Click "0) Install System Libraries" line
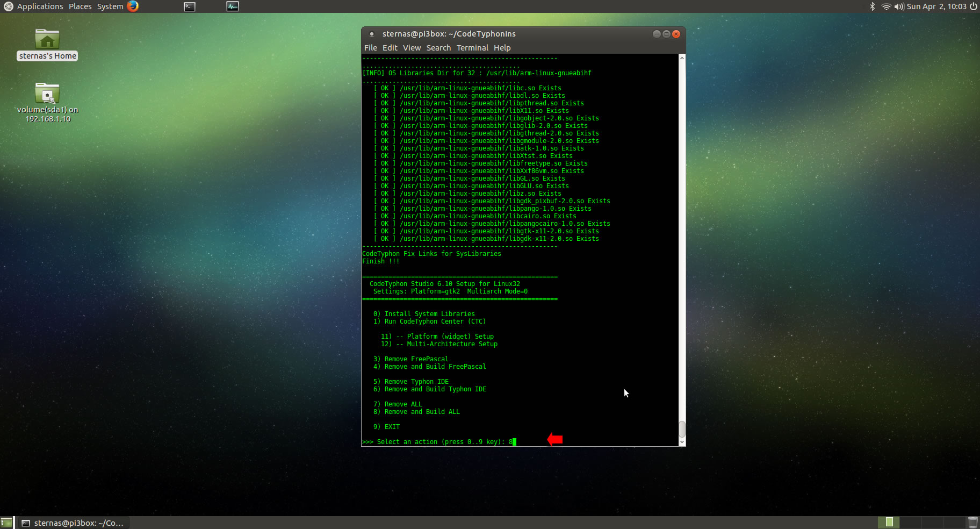Screen dimensions: 980x529 (x=424, y=314)
